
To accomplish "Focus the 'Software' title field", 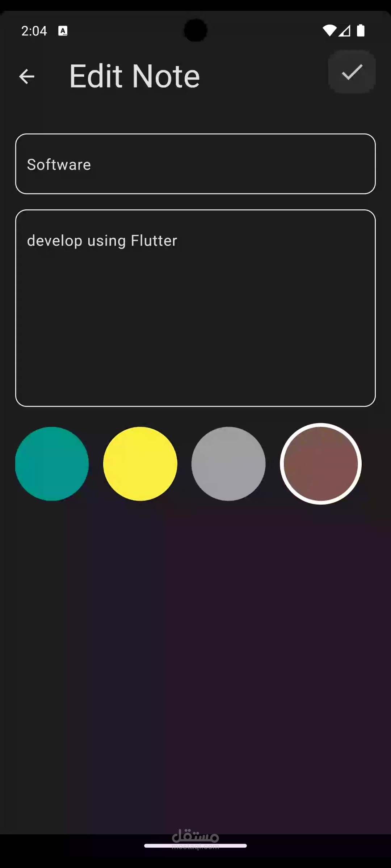I will coord(195,164).
